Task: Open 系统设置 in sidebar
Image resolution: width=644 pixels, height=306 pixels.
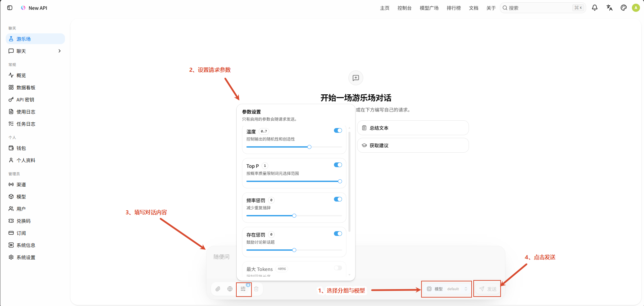Action: point(35,257)
